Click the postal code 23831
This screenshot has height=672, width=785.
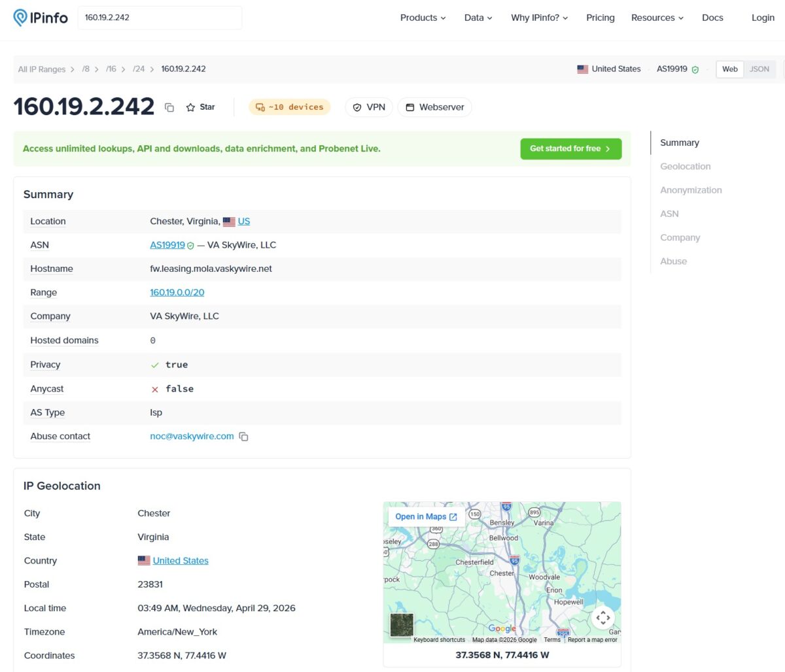click(150, 585)
